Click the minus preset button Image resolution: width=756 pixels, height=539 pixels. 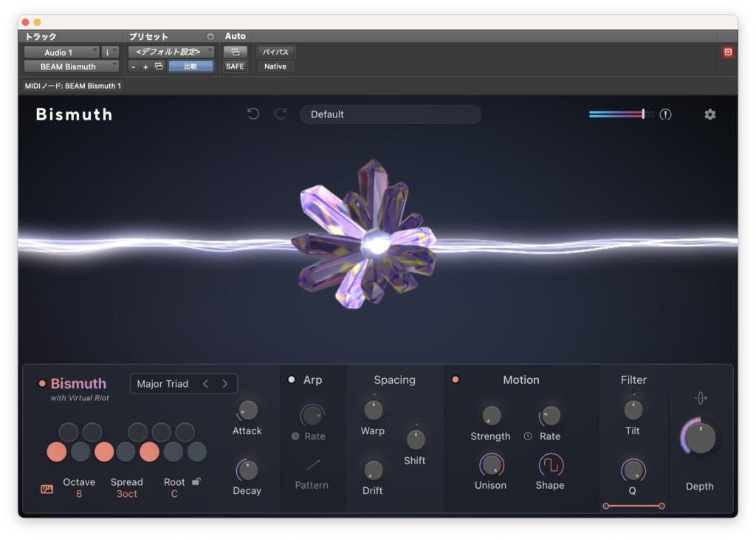[x=133, y=66]
